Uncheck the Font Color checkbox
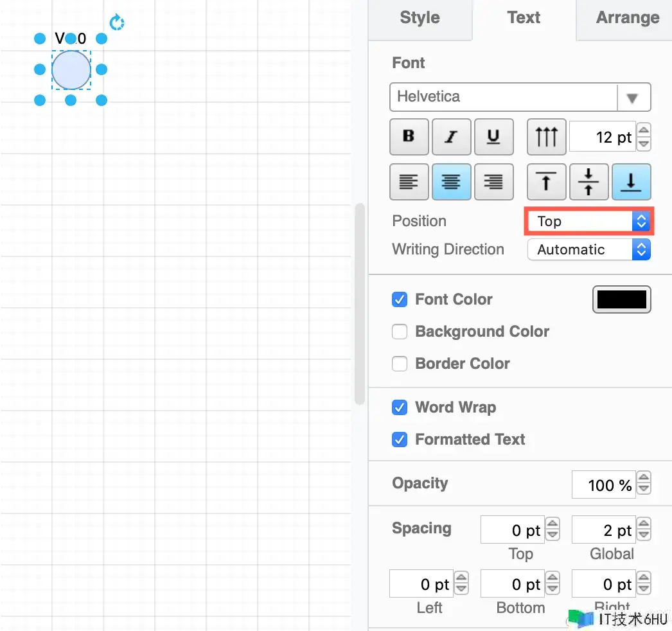672x631 pixels. coord(400,299)
